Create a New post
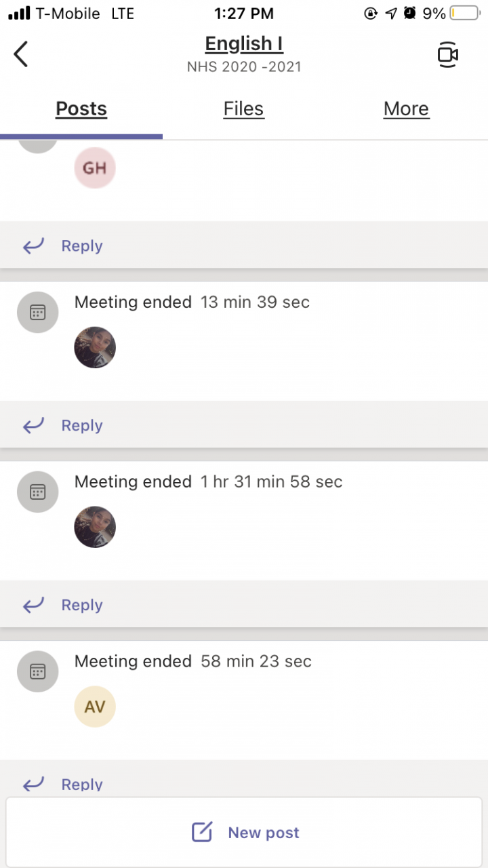This screenshot has height=868, width=488. pos(263,833)
